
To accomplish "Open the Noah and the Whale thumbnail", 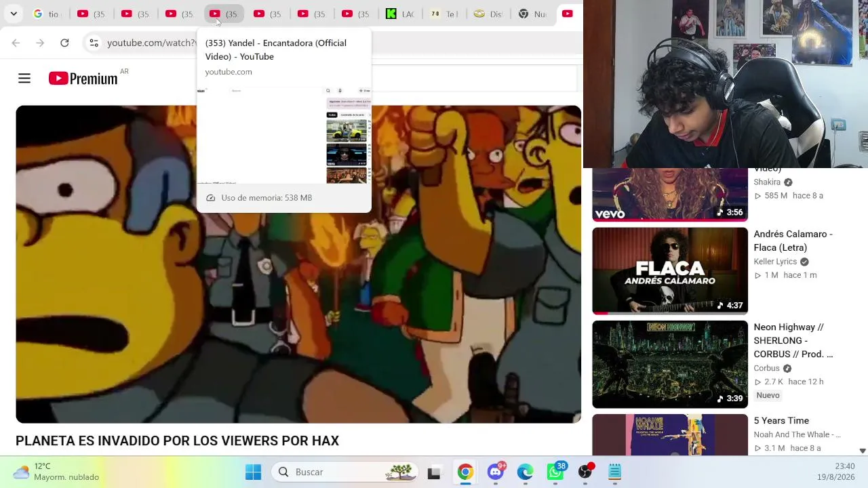I will [x=670, y=434].
